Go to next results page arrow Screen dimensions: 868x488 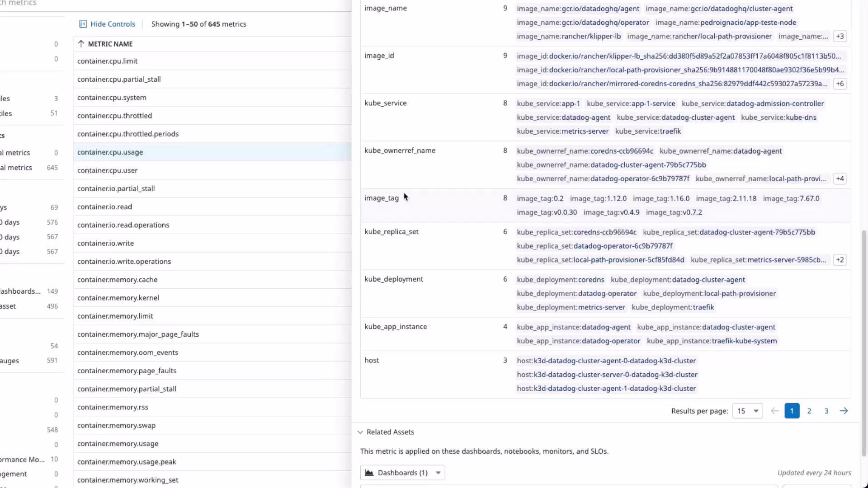coord(844,411)
